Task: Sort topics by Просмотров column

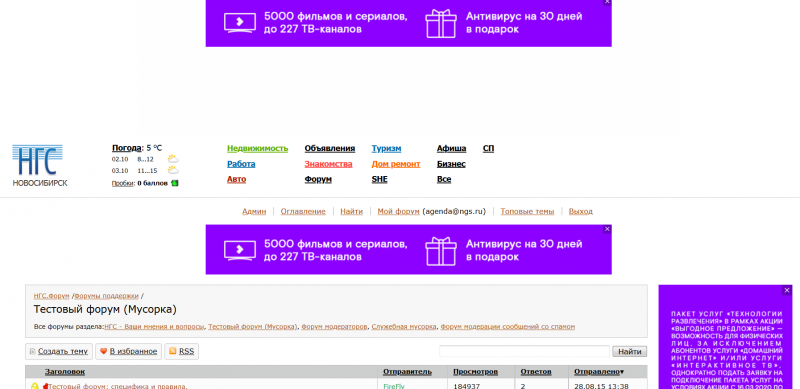Action: coord(475,372)
